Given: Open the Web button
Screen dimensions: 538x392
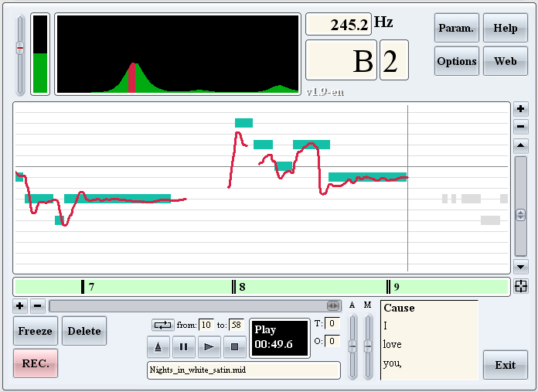Looking at the screenshot, I should [505, 61].
